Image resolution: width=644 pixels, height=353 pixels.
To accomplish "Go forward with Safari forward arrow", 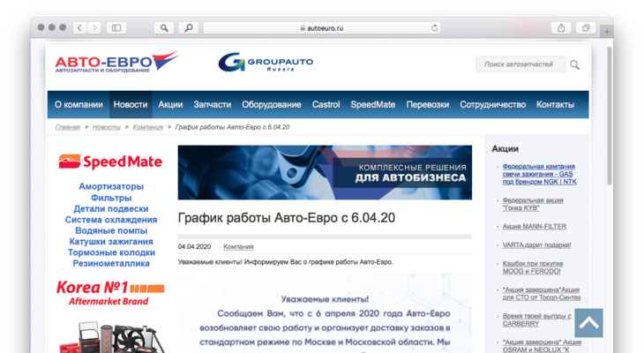I will [x=94, y=27].
